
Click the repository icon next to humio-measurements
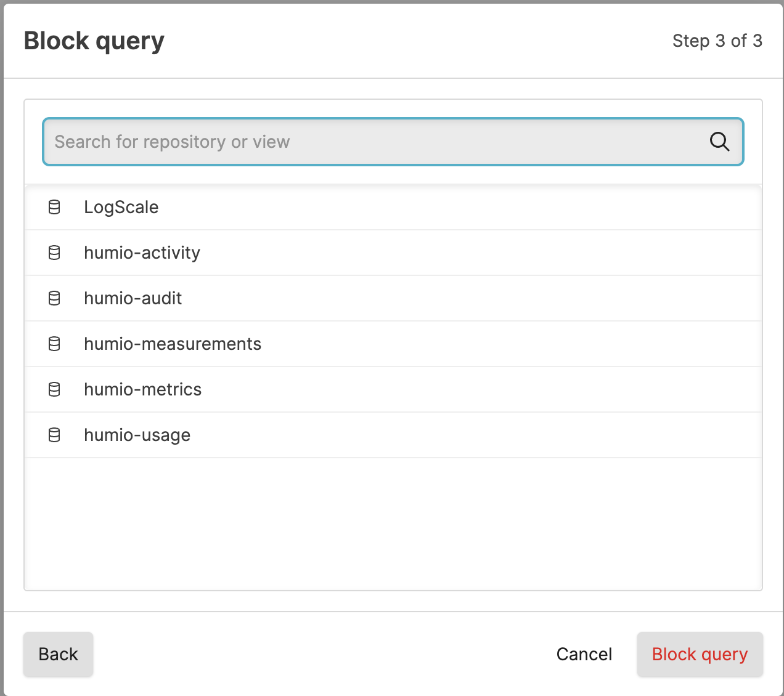(x=54, y=344)
